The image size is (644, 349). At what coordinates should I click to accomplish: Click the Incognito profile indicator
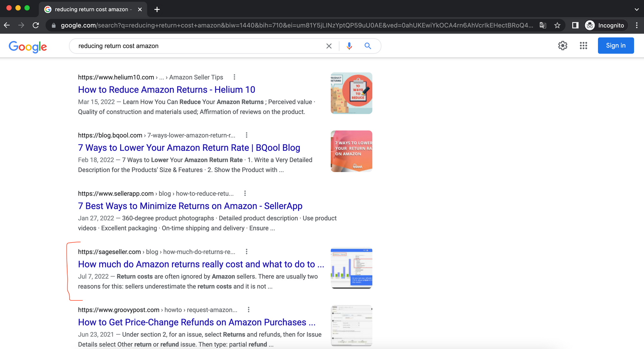click(x=606, y=25)
